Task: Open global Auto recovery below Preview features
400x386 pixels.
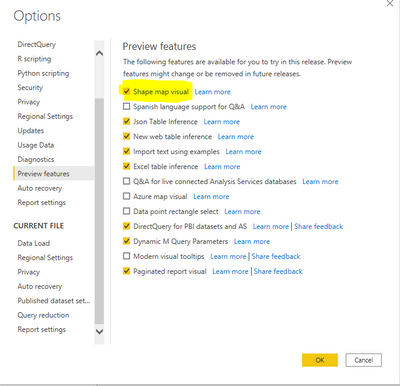Action: pos(40,188)
